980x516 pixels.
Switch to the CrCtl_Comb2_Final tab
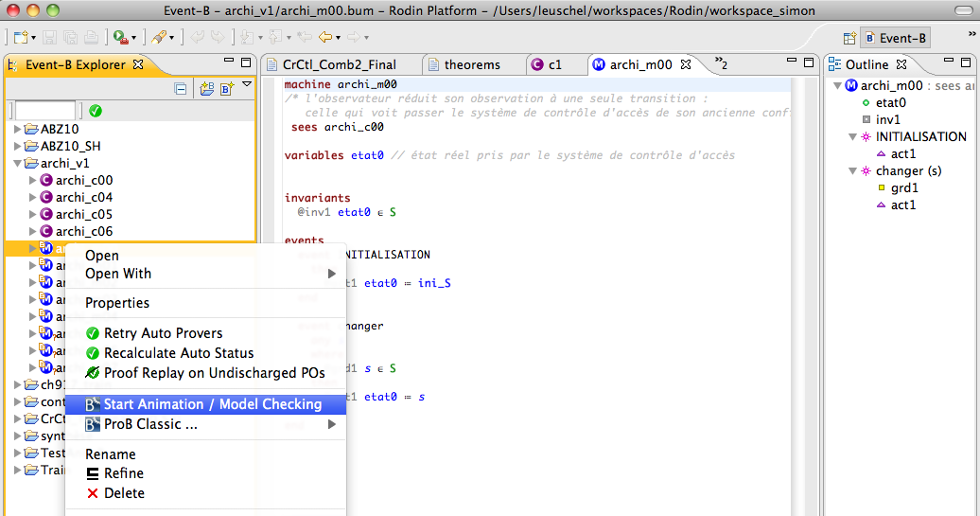339,64
